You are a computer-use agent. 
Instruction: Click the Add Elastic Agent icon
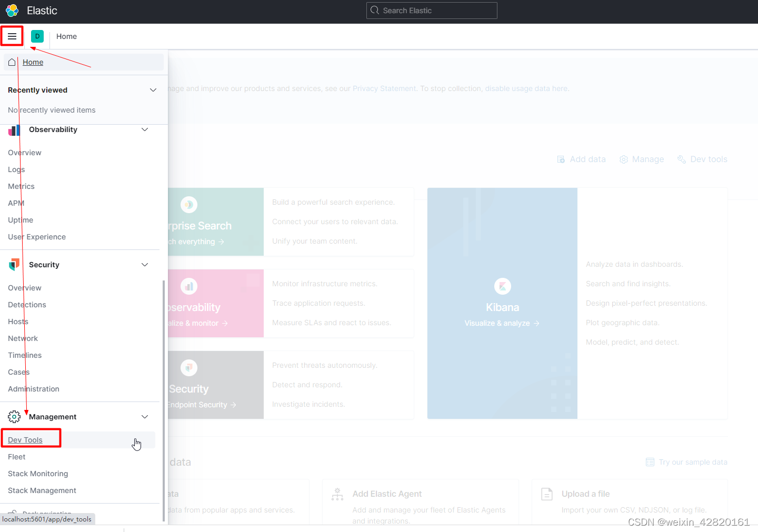pos(337,494)
